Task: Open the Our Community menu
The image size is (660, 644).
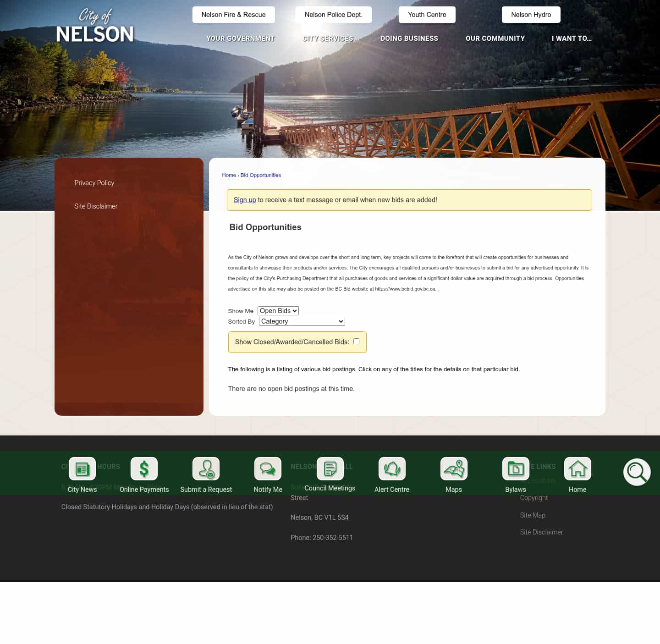Action: pos(495,39)
